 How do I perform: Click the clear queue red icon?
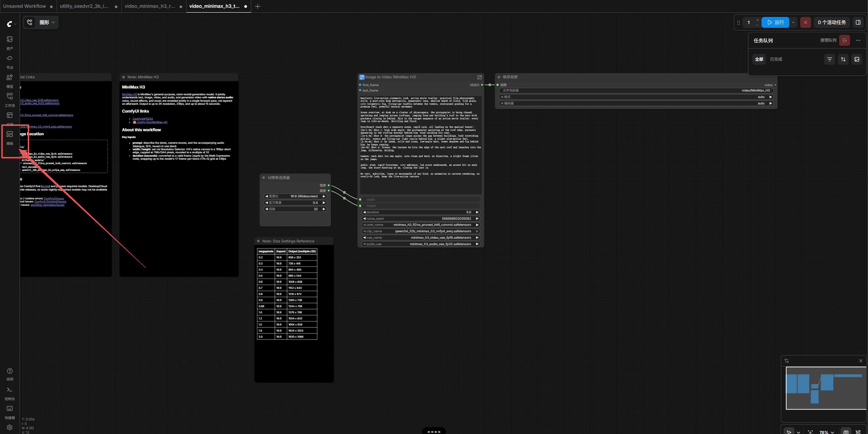point(844,40)
